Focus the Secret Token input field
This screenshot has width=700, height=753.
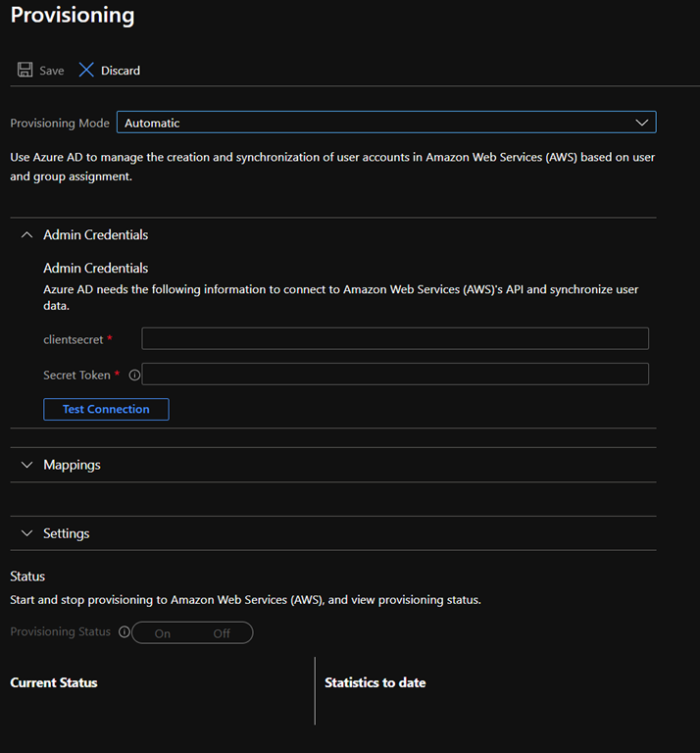[x=395, y=375]
